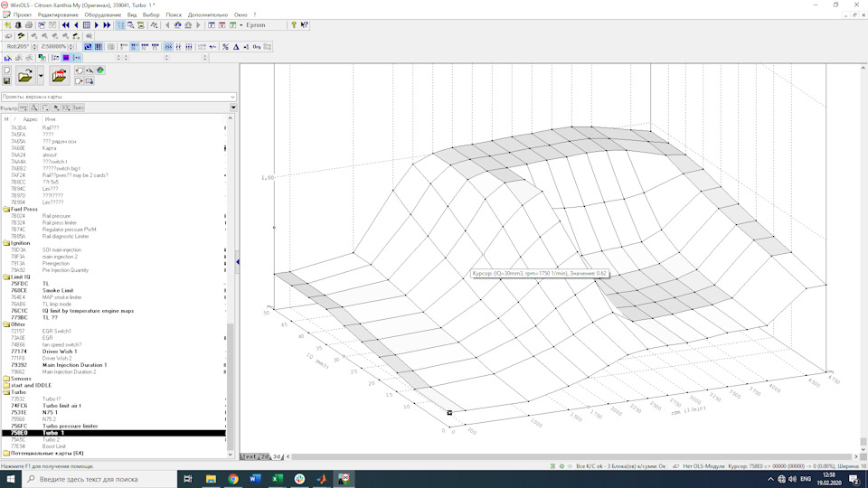Click the folder with red import icon
Viewport: 868px width, 488px height.
point(60,76)
